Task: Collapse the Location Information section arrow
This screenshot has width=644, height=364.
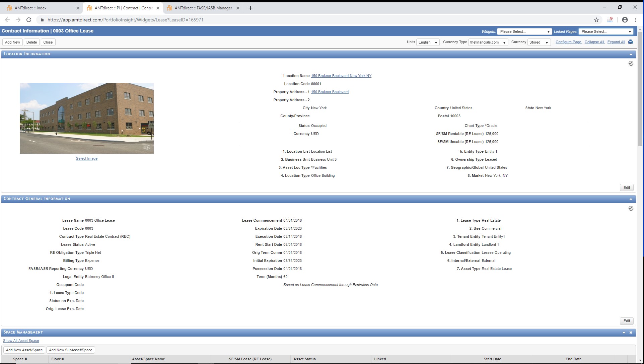Action: [631, 54]
